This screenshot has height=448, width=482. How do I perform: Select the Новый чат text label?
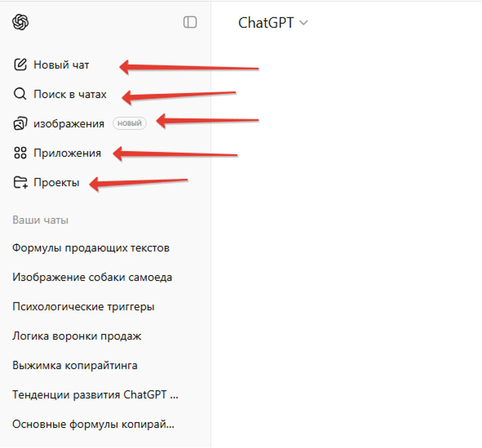[61, 65]
